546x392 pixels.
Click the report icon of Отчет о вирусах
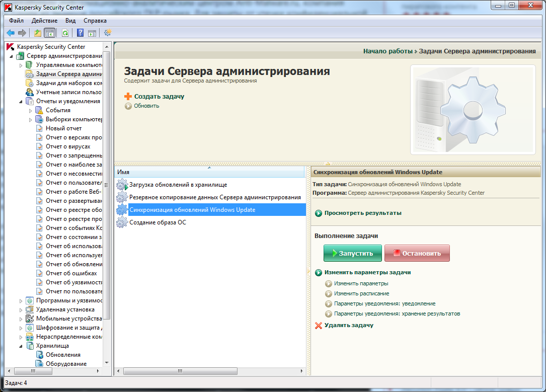[40, 146]
